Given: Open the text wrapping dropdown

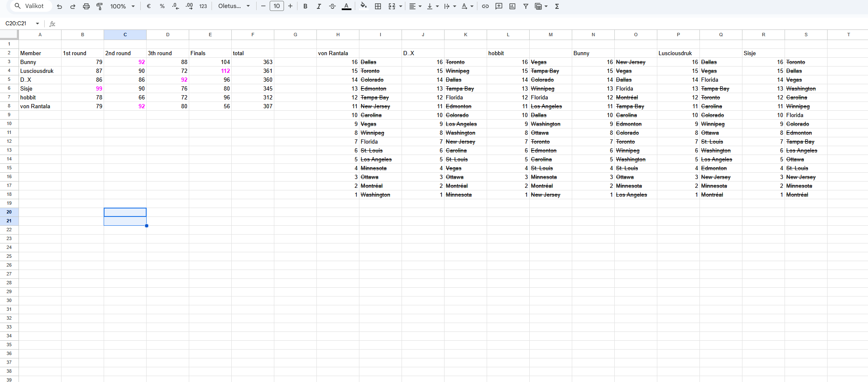Looking at the screenshot, I should tap(450, 6).
